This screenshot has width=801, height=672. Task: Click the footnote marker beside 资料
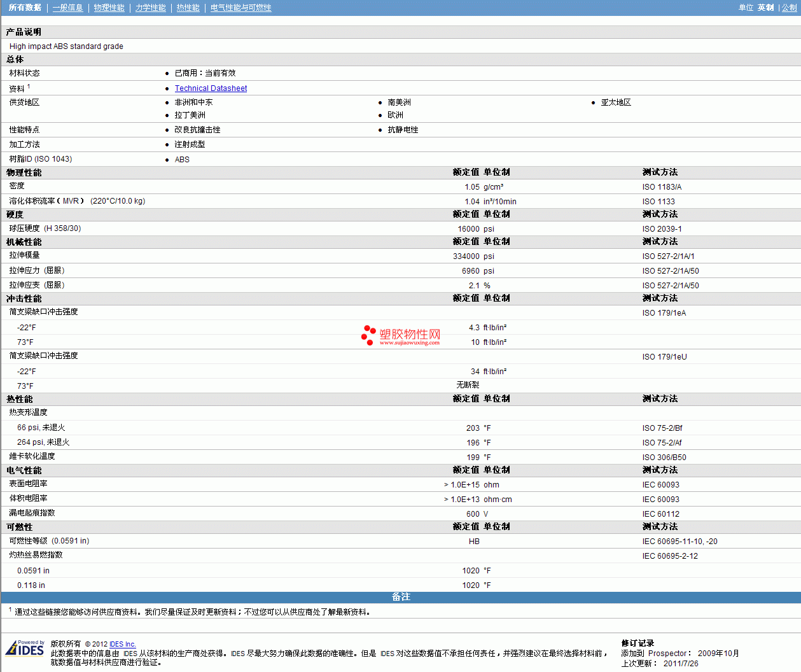29,87
